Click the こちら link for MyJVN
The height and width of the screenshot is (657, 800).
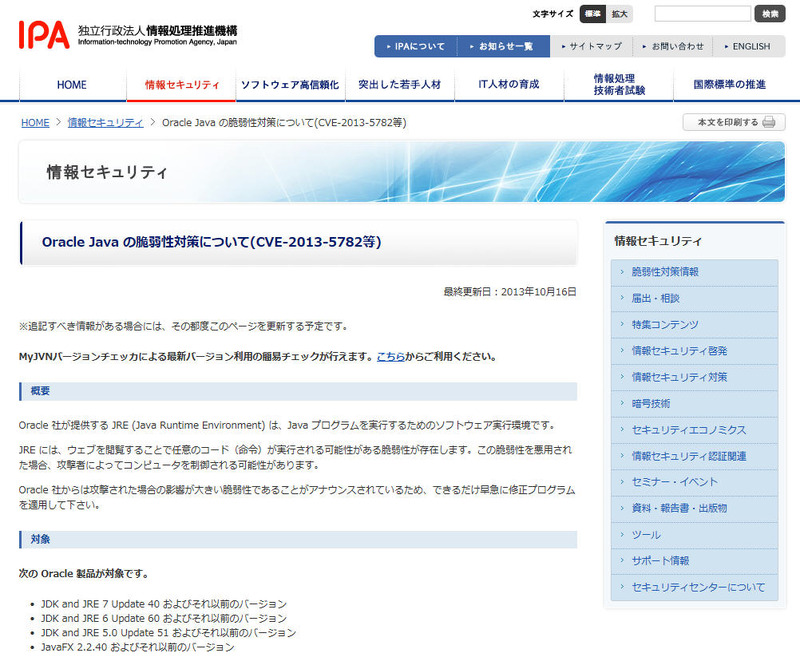(390, 356)
